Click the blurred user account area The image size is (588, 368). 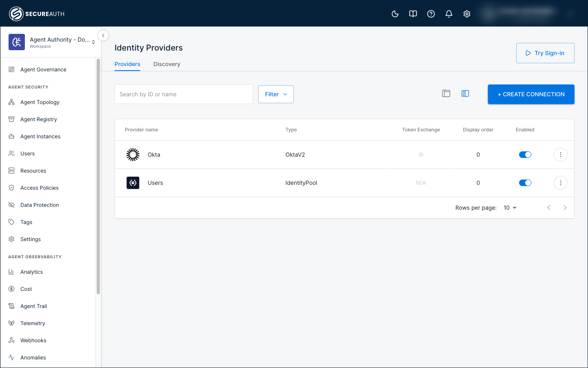(x=526, y=14)
